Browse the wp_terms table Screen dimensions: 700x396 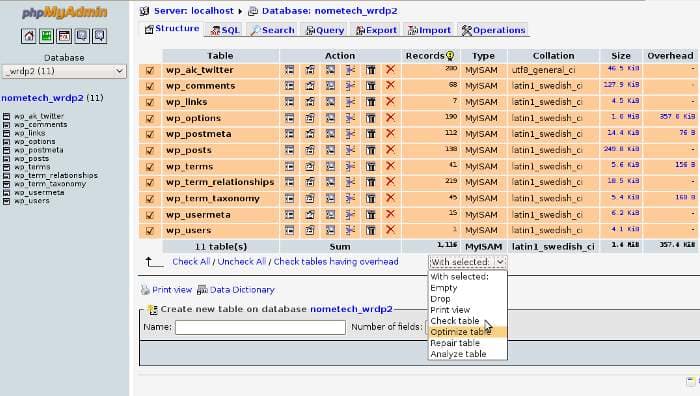click(x=289, y=166)
